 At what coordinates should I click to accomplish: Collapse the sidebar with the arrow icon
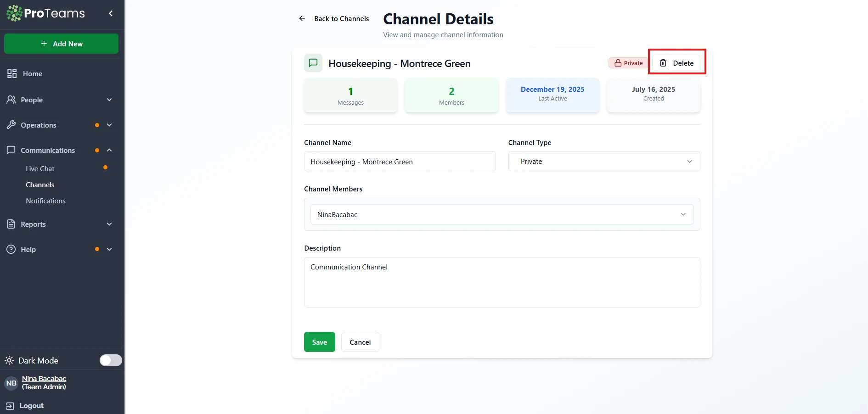pyautogui.click(x=111, y=13)
